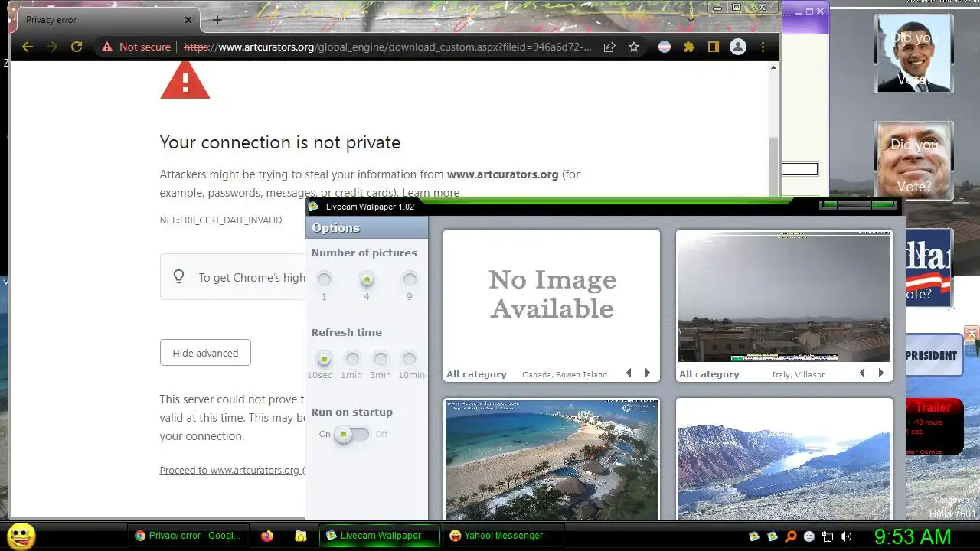Click the Chrome address bar URL
This screenshot has height=551, width=980.
[x=387, y=47]
